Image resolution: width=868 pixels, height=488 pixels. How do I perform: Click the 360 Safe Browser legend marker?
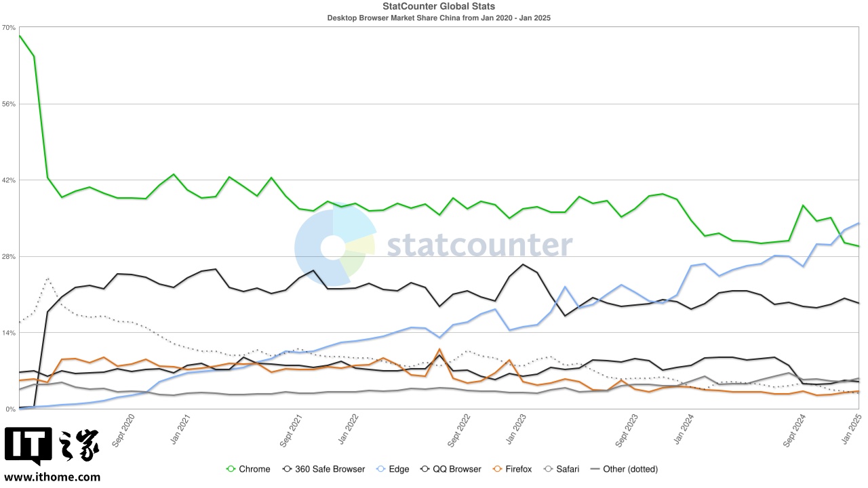coord(288,469)
